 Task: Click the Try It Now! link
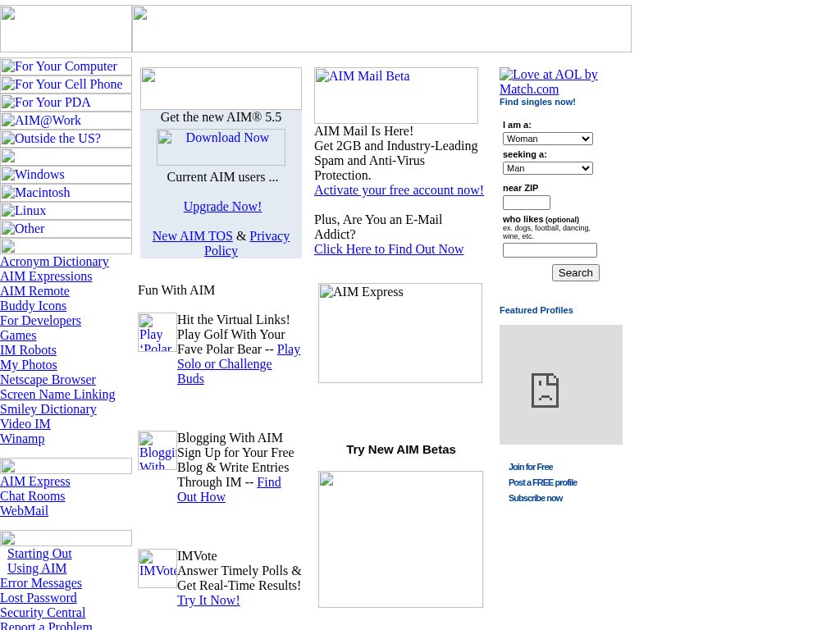[208, 600]
